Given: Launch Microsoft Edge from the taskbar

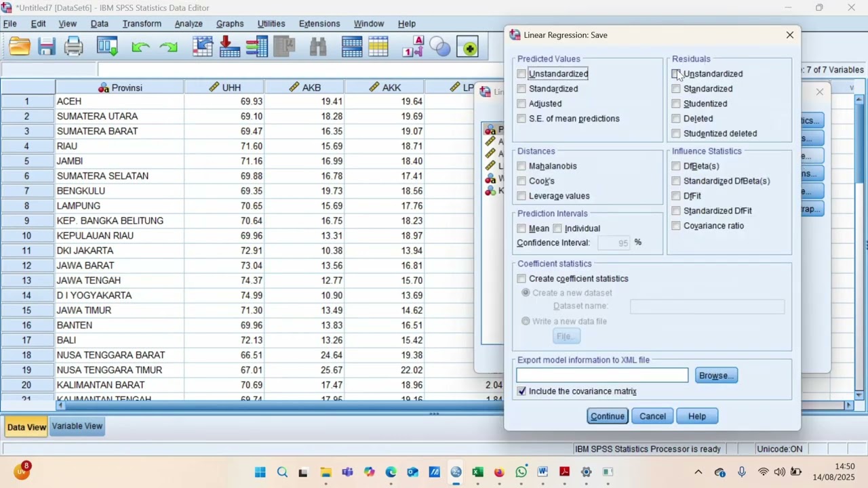Looking at the screenshot, I should 391,472.
